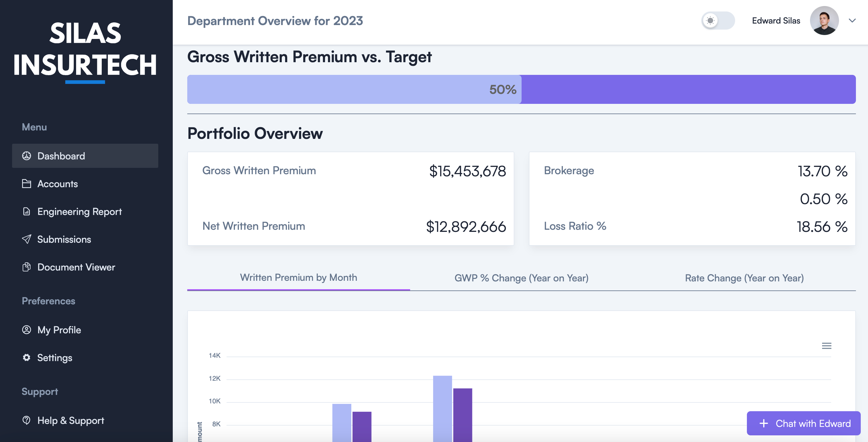This screenshot has width=868, height=442.
Task: Open the Settings page
Action: coord(85,357)
